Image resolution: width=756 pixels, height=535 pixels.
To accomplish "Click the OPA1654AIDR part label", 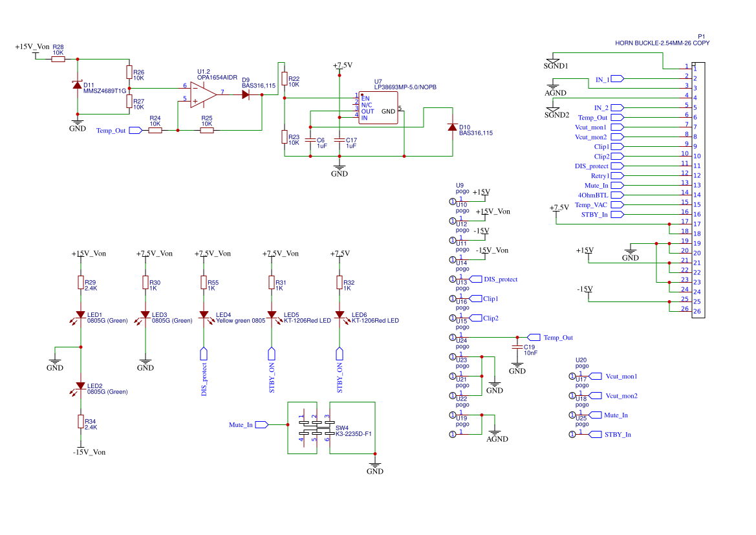I will click(x=217, y=78).
